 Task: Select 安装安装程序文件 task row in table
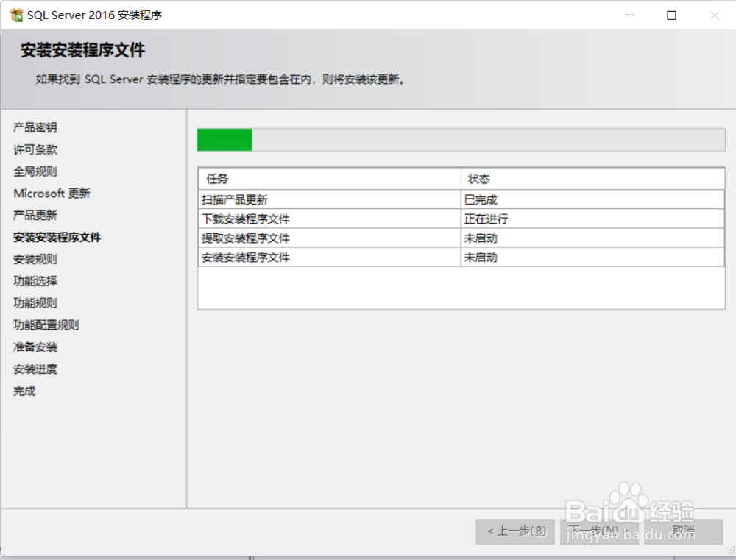tap(461, 258)
